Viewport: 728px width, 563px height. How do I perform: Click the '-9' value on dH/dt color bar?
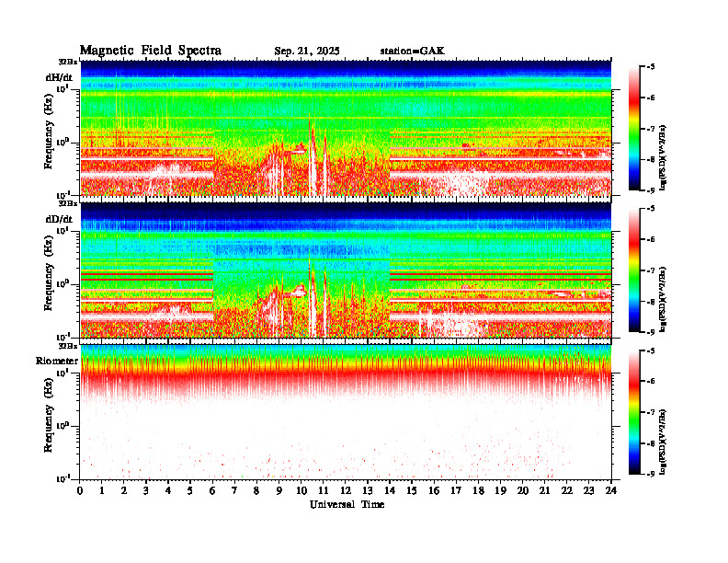coord(651,190)
